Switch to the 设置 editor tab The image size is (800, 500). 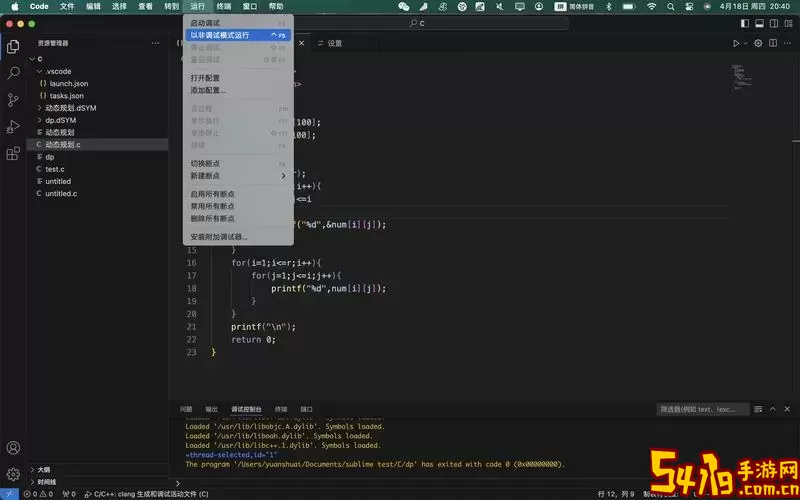[330, 43]
